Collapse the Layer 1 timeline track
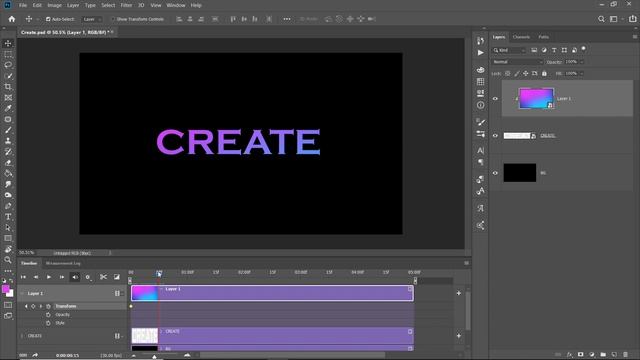640x360 pixels. click(x=22, y=293)
